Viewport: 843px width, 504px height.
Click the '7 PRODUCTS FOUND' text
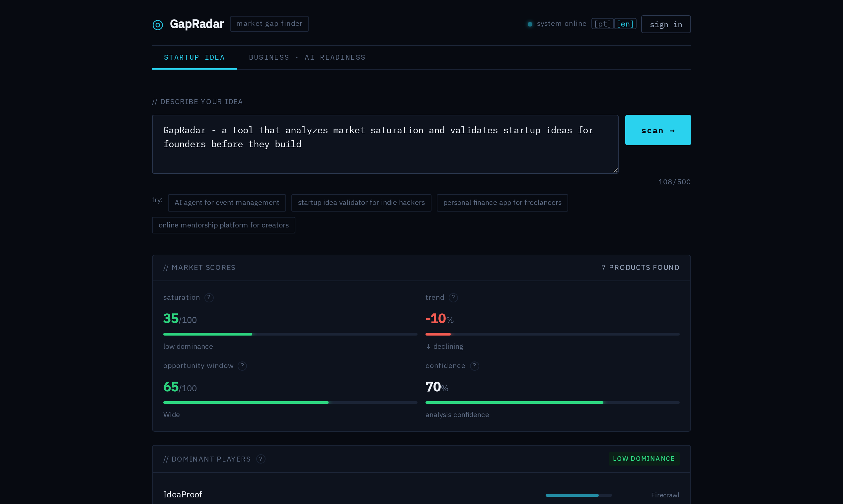tap(641, 268)
